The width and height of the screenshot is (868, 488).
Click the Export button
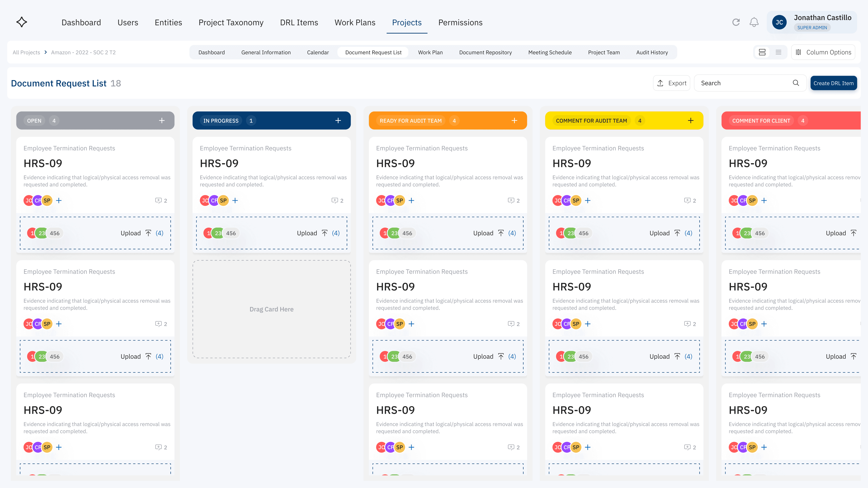[x=671, y=83]
